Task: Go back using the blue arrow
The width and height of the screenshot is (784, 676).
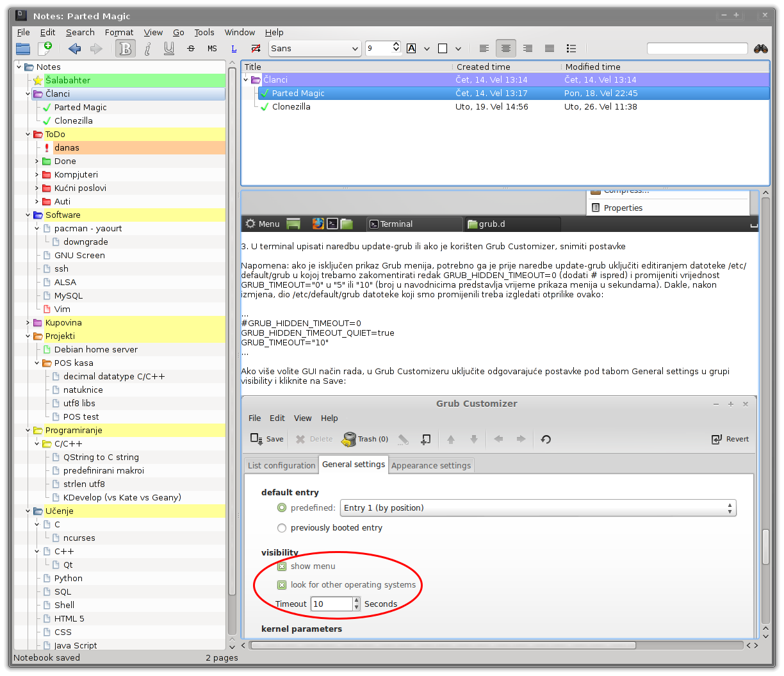Action: click(75, 49)
